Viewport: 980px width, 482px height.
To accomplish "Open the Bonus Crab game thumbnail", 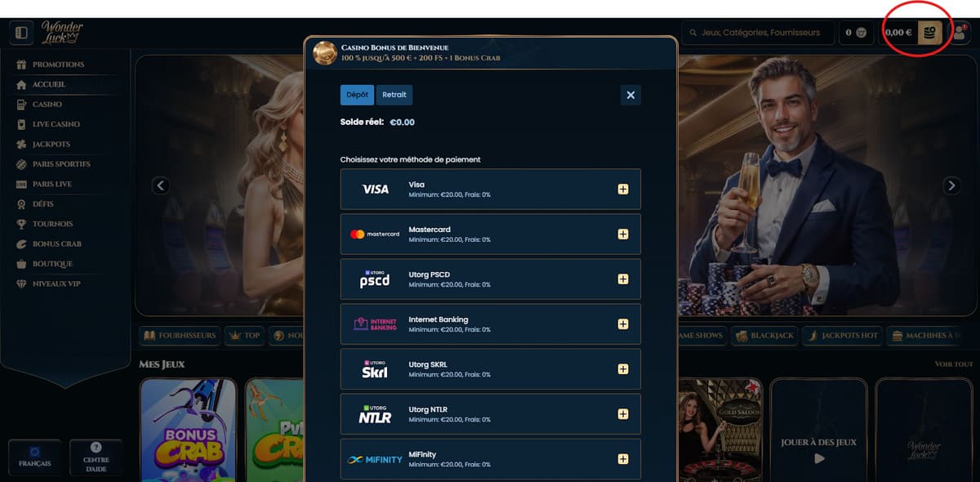I will [x=188, y=429].
